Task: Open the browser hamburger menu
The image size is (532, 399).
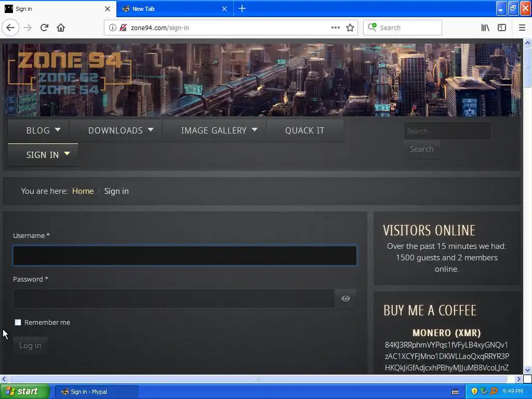Action: tap(522, 28)
